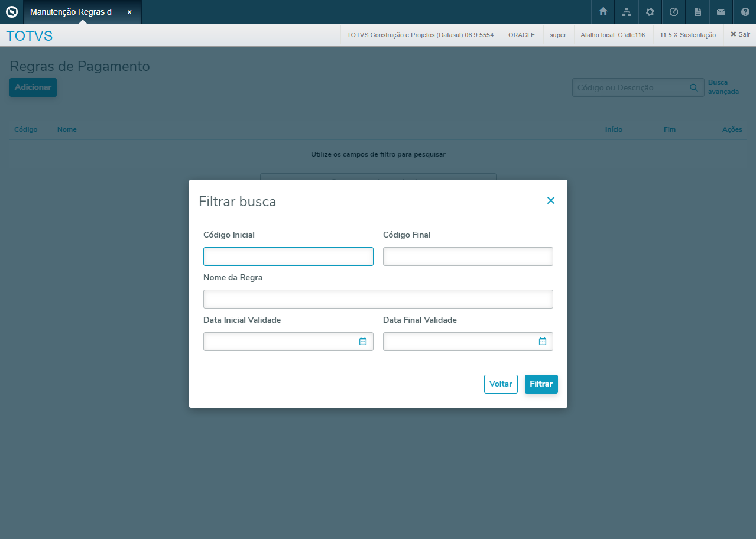Click Sair to log out
This screenshot has height=539, width=756.
[740, 35]
